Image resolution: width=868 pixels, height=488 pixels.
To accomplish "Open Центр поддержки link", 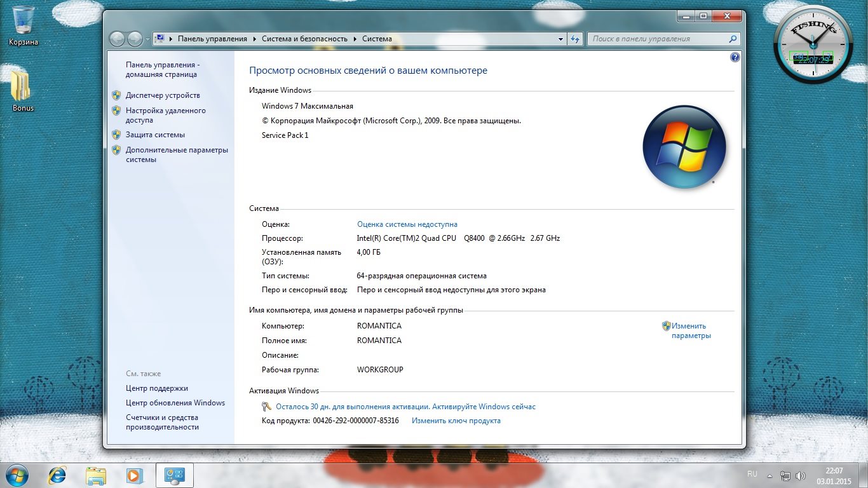I will pos(157,388).
